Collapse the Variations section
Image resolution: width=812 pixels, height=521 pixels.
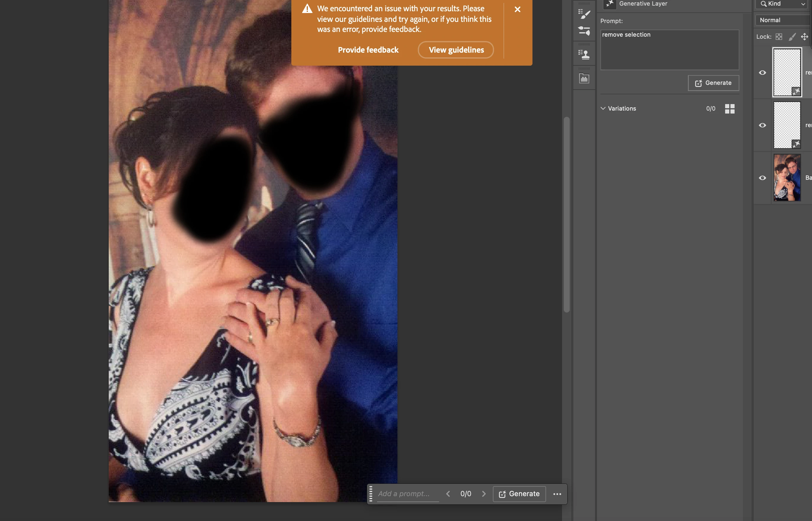tap(603, 109)
